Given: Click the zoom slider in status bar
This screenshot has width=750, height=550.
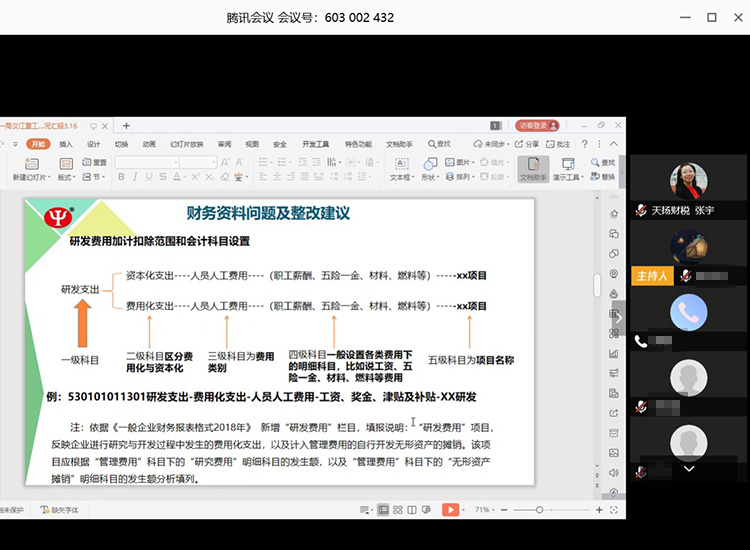Looking at the screenshot, I should click(540, 510).
